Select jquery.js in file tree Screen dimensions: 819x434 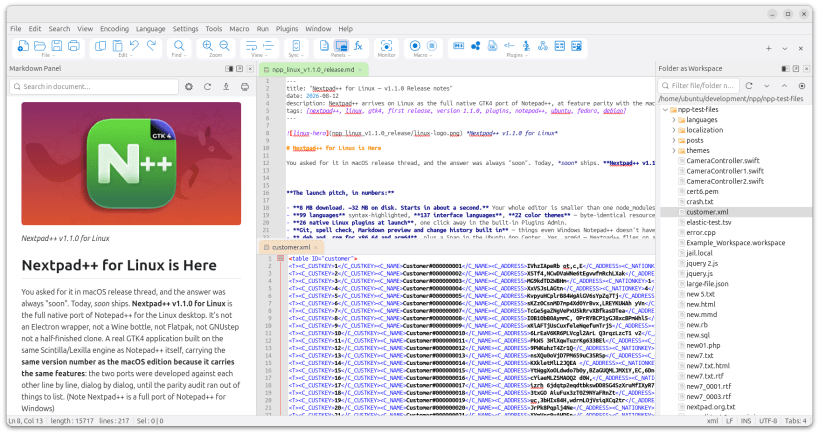coord(699,274)
